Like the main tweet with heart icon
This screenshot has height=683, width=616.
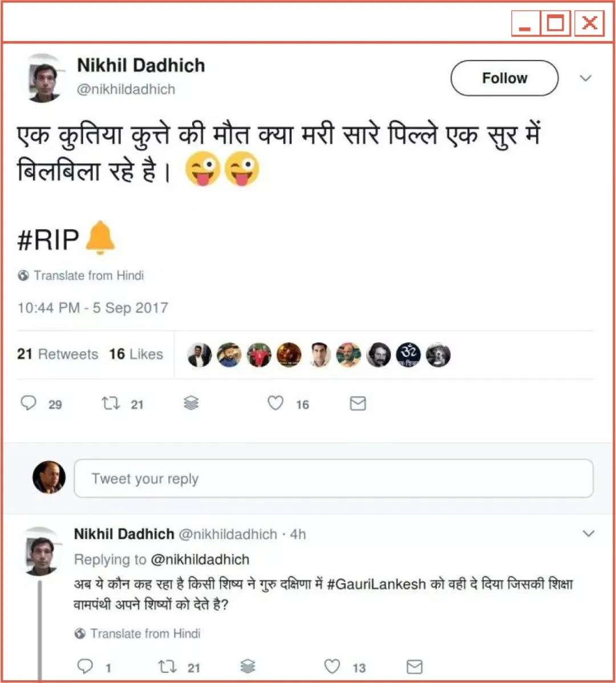pos(275,403)
